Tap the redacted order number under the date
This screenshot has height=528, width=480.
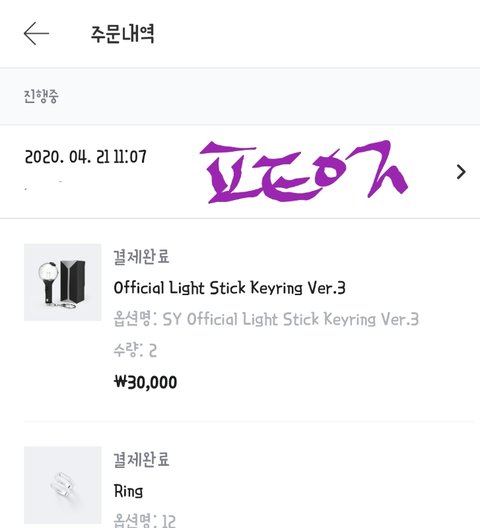tap(44, 185)
